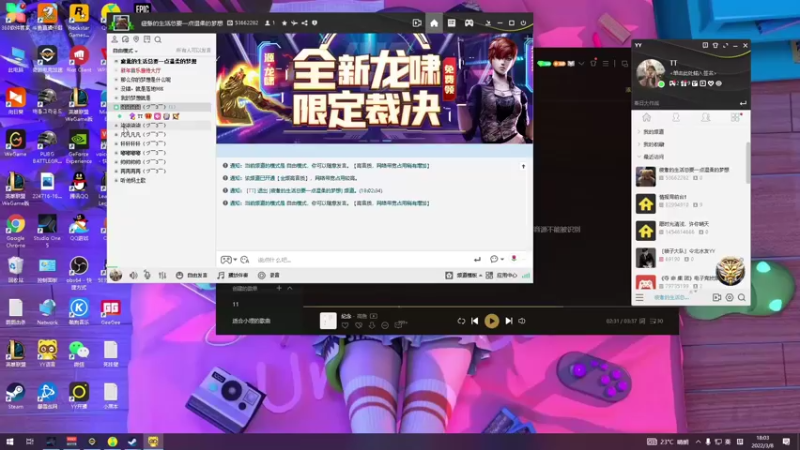Click the user list icon above channel tree

click(x=115, y=39)
